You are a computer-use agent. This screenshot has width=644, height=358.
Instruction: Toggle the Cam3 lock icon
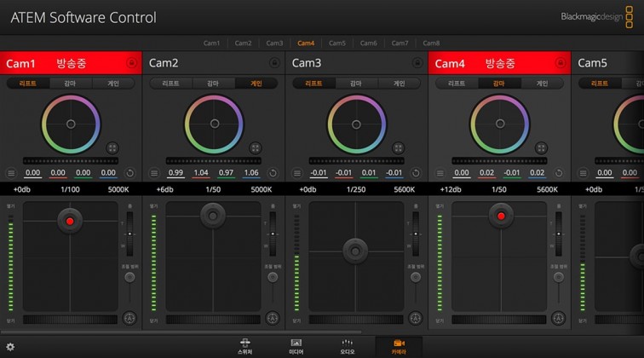tap(417, 63)
